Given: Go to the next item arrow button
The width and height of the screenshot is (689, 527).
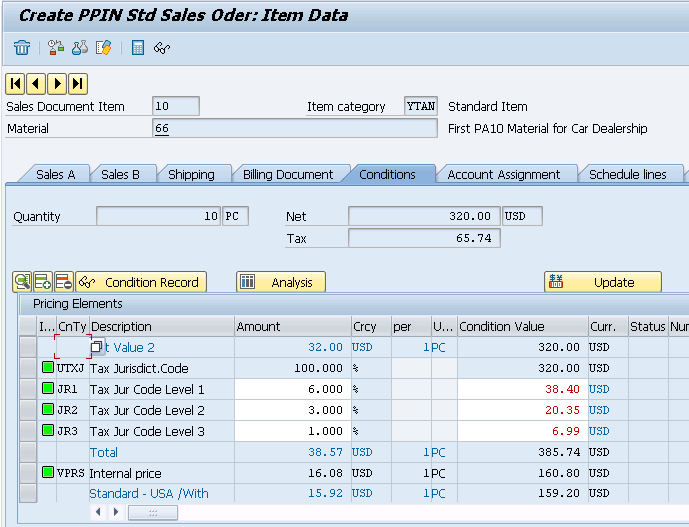Looking at the screenshot, I should (x=57, y=83).
